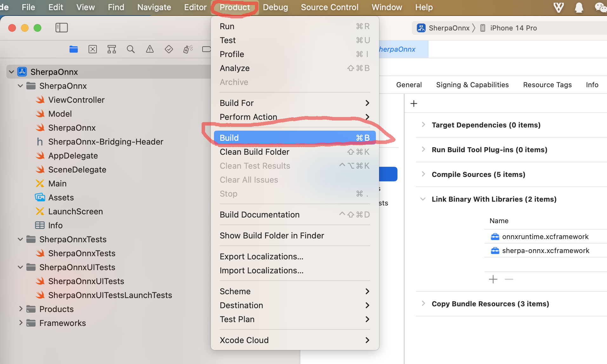Expand Compile Sources build phase

(x=423, y=174)
